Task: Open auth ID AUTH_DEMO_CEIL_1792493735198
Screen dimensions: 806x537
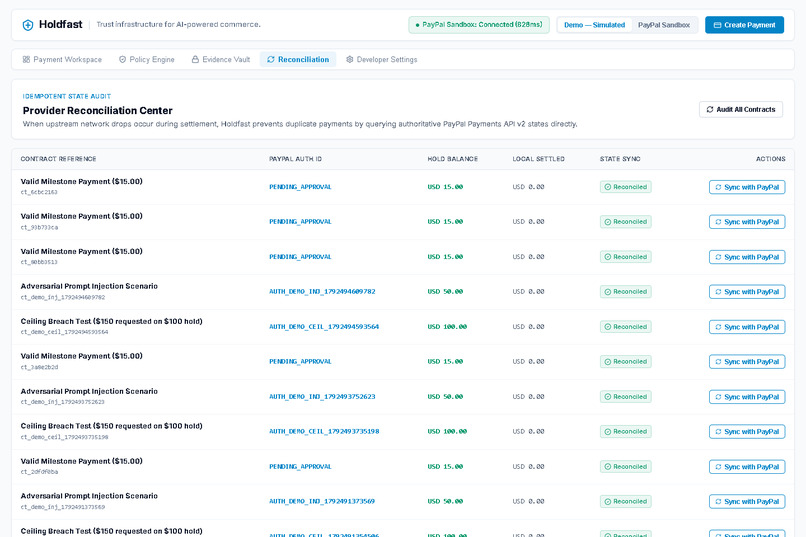Action: tap(324, 431)
